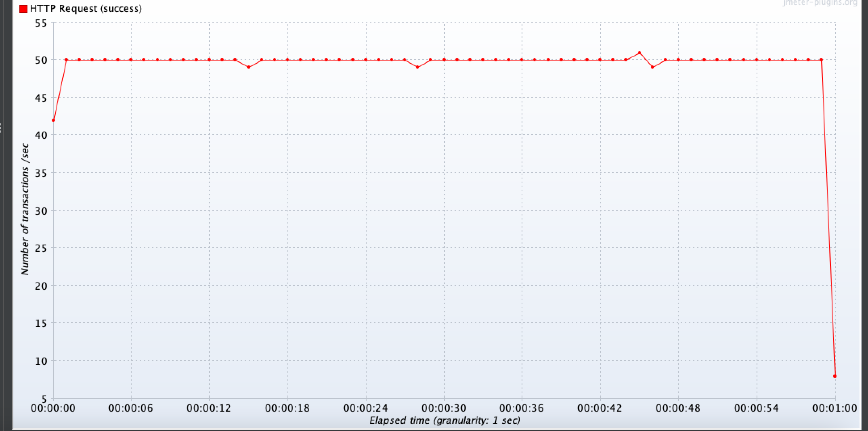Click the y-axis label "10"

click(41, 361)
